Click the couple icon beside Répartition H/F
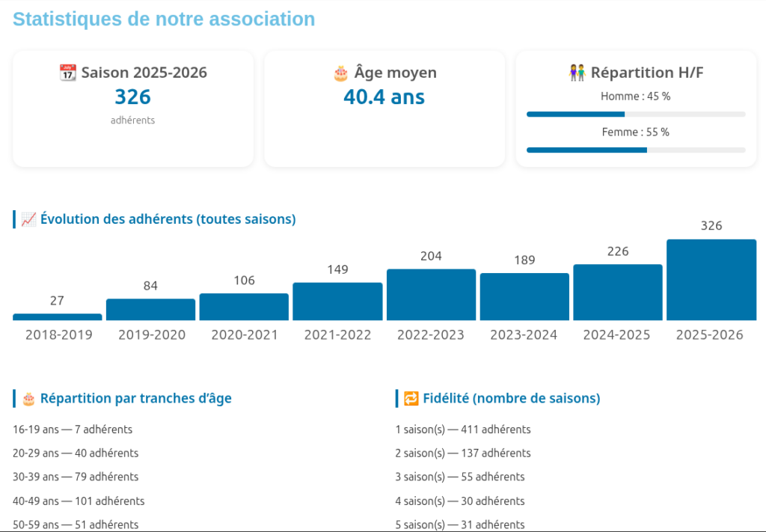Image resolution: width=766 pixels, height=532 pixels. click(x=577, y=73)
